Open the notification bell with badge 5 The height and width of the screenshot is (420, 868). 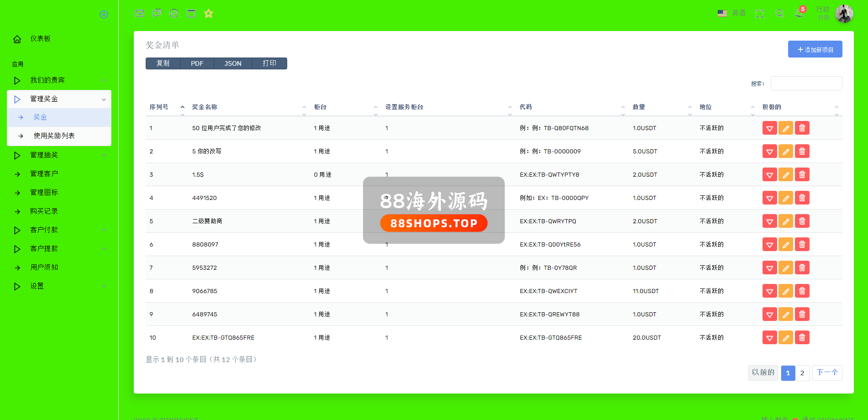[799, 14]
